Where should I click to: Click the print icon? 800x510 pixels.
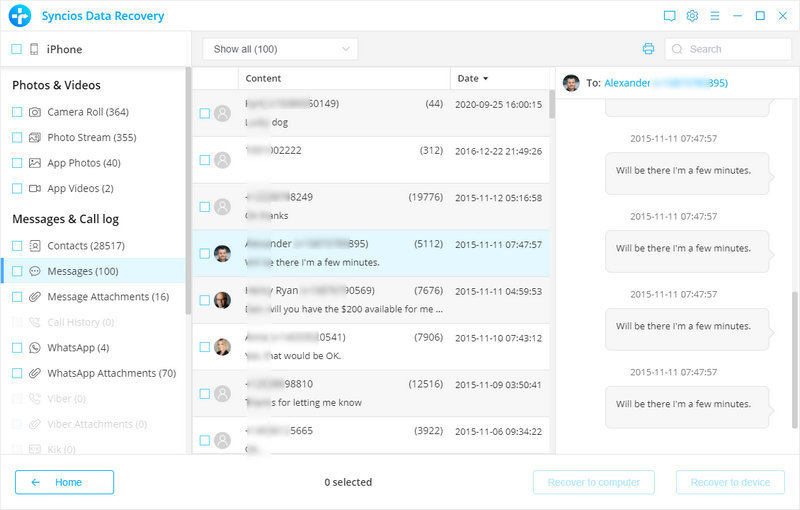pyautogui.click(x=648, y=49)
